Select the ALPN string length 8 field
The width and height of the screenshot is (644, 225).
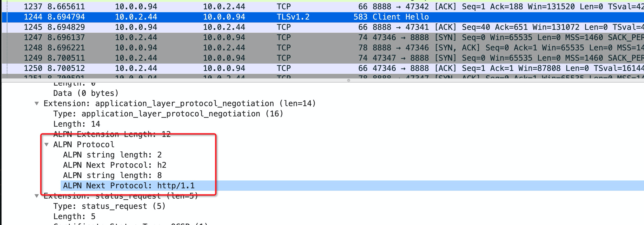click(112, 175)
